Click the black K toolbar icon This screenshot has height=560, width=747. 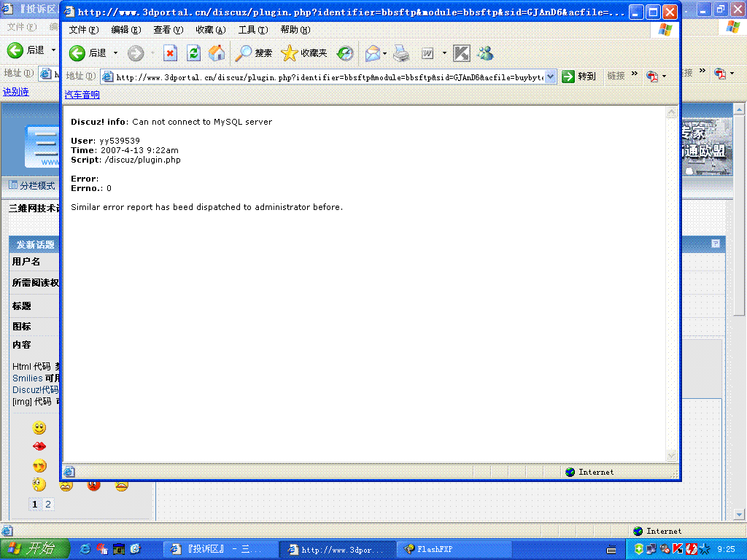(461, 53)
